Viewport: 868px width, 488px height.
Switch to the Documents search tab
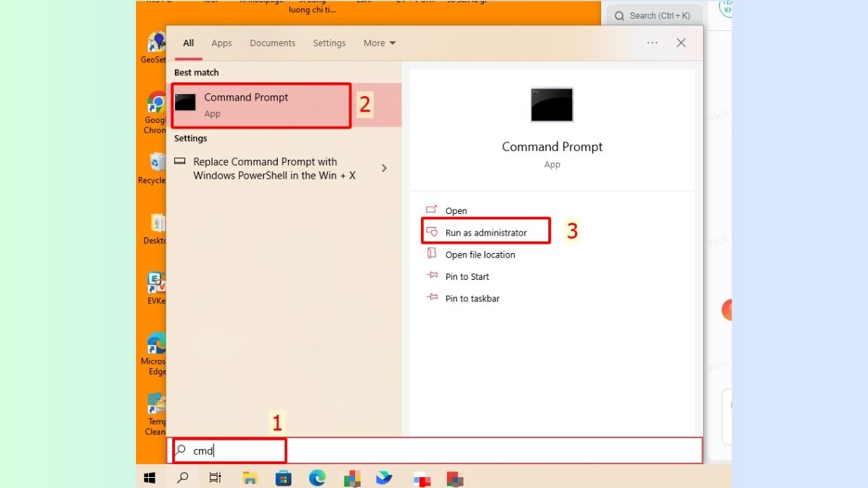(273, 43)
